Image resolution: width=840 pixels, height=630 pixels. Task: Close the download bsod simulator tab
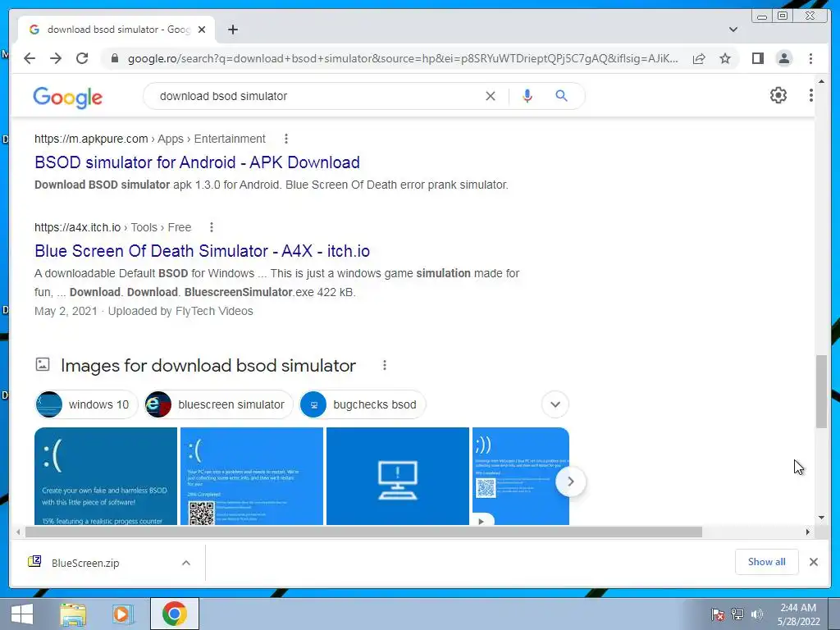pos(202,30)
